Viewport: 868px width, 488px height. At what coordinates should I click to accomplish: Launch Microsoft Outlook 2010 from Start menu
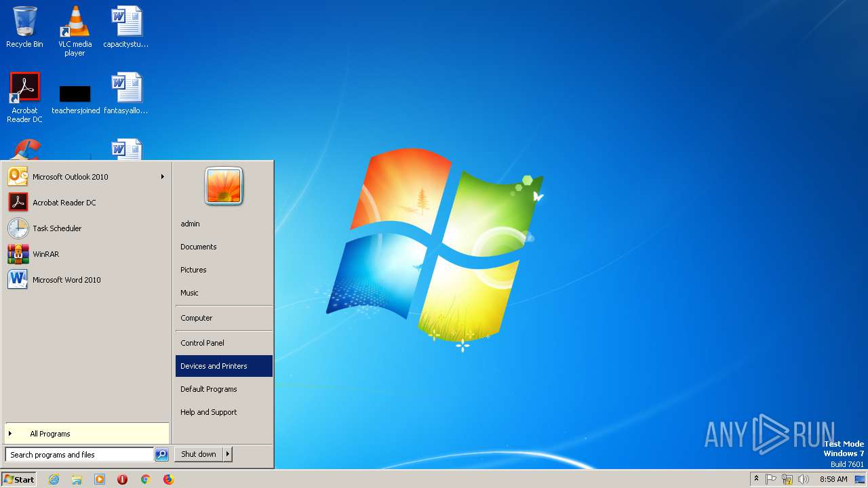(x=86, y=177)
